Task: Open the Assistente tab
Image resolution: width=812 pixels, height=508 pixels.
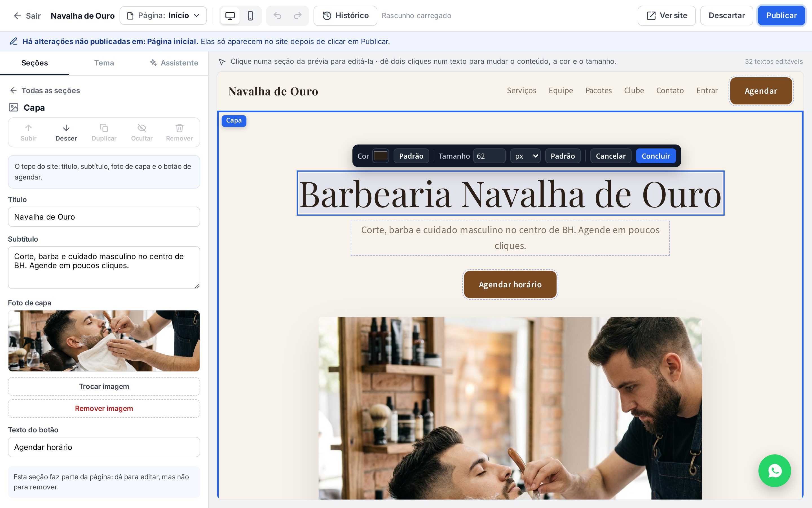Action: [173, 63]
